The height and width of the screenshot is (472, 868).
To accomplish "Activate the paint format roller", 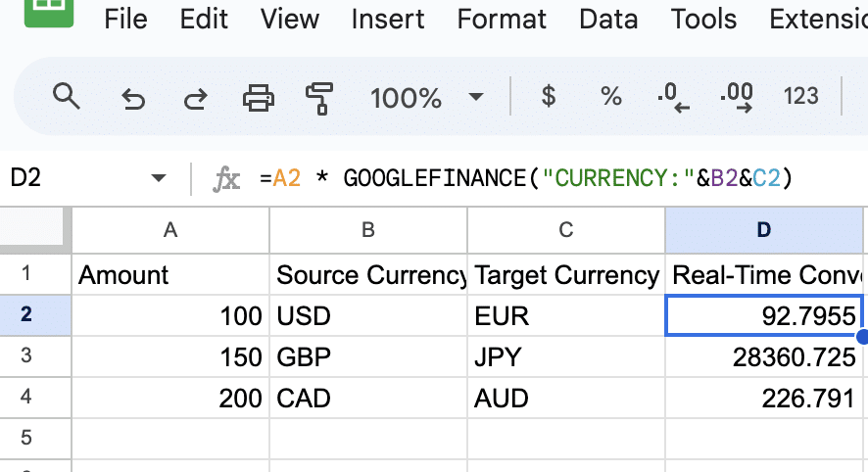I will coord(320,99).
